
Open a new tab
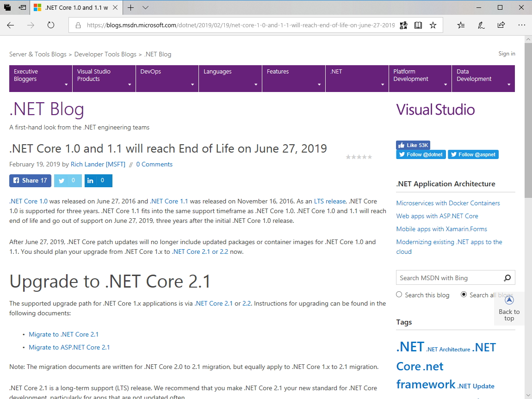pos(130,7)
